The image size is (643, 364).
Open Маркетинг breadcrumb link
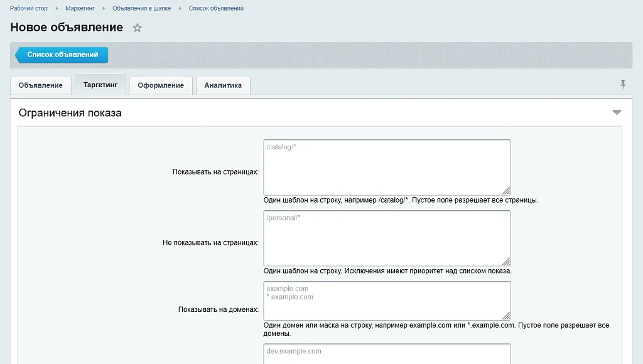coord(80,8)
